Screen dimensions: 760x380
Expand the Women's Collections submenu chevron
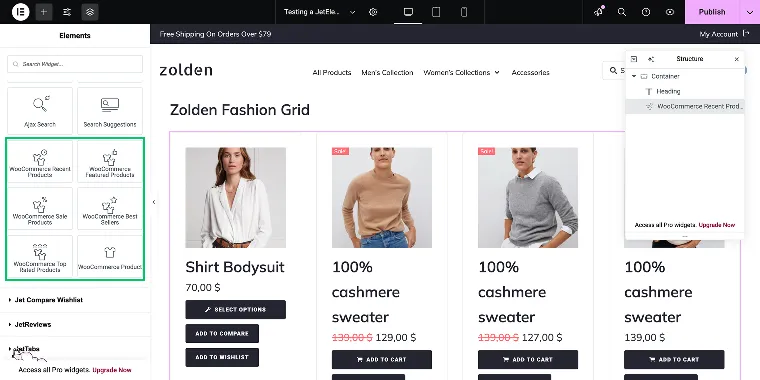497,73
